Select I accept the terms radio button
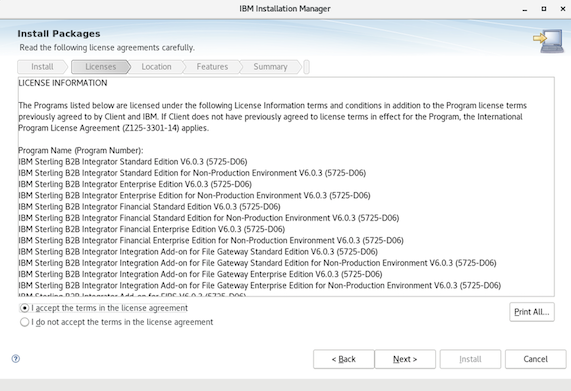 pyautogui.click(x=24, y=308)
